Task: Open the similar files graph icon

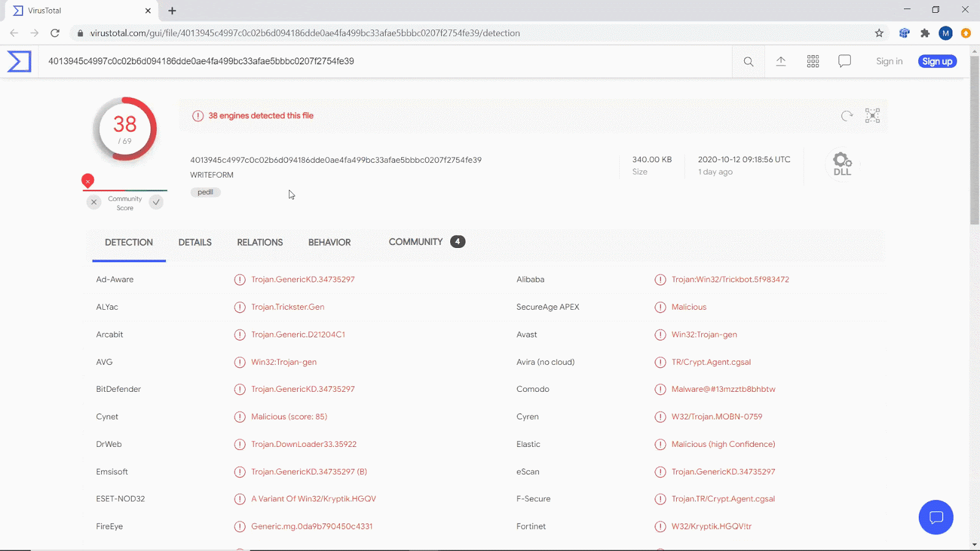Action: click(x=872, y=116)
